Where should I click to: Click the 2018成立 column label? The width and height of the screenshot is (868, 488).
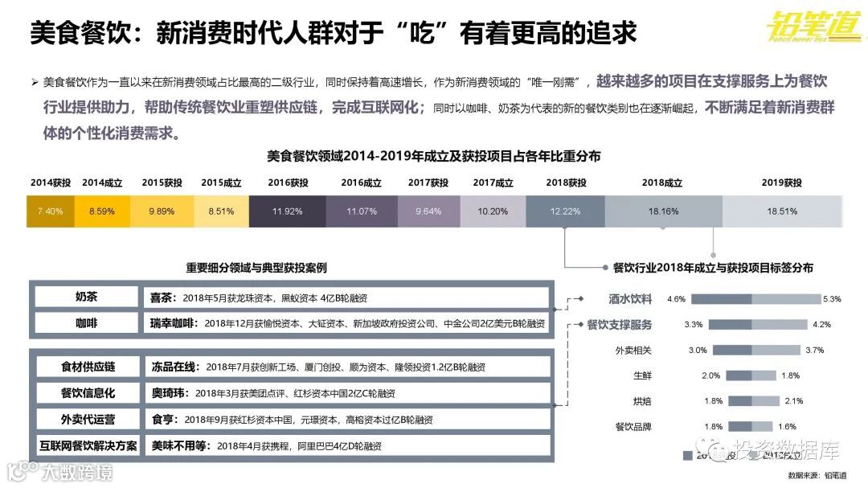[x=661, y=182]
